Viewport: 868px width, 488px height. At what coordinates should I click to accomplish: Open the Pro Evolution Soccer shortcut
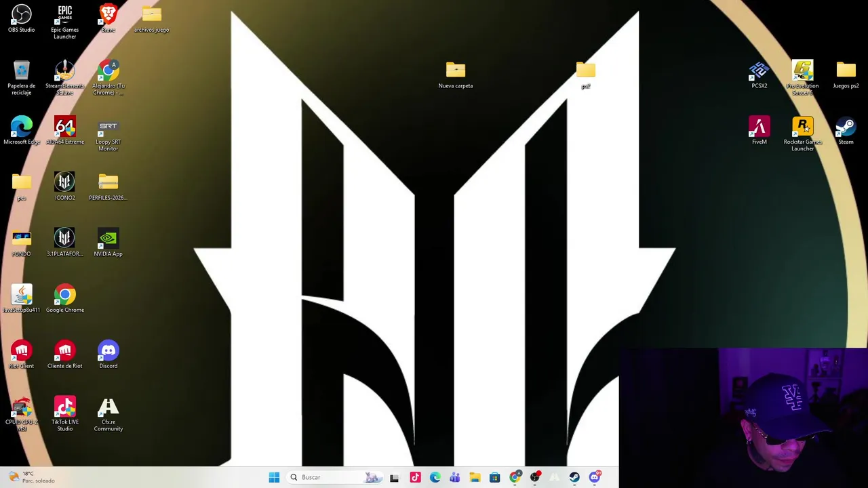pos(802,78)
